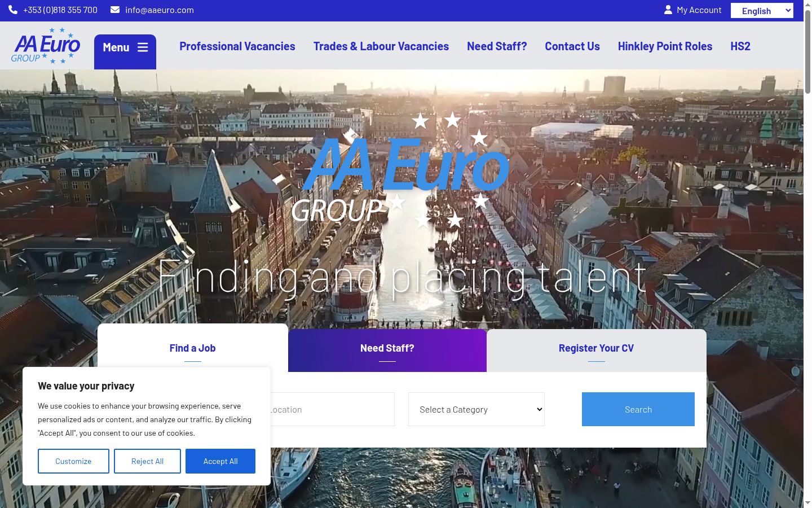Open Trades & Labour Vacancies
Viewport: 812px width, 508px height.
(x=381, y=46)
